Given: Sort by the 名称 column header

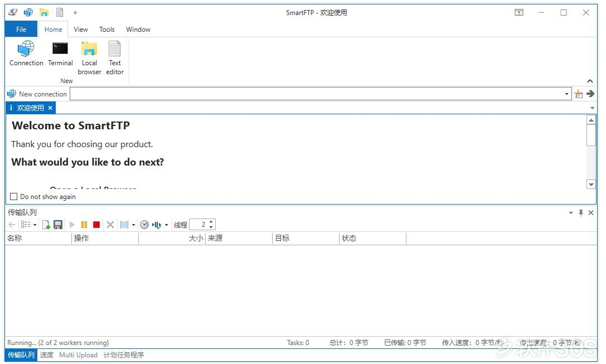Looking at the screenshot, I should click(x=38, y=238).
